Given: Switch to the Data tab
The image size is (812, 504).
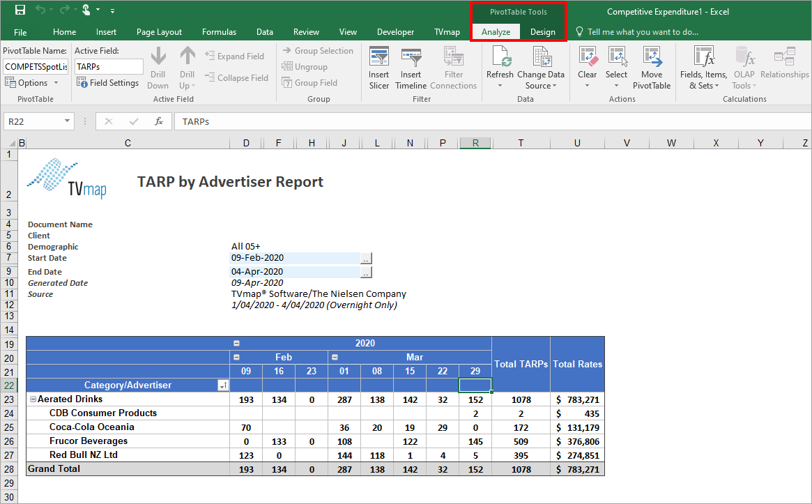Looking at the screenshot, I should pos(265,32).
